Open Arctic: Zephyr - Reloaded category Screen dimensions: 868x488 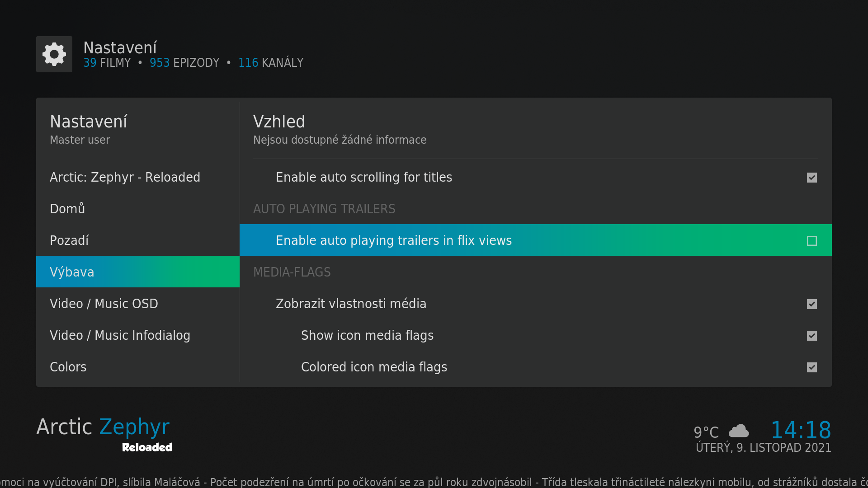tap(125, 177)
